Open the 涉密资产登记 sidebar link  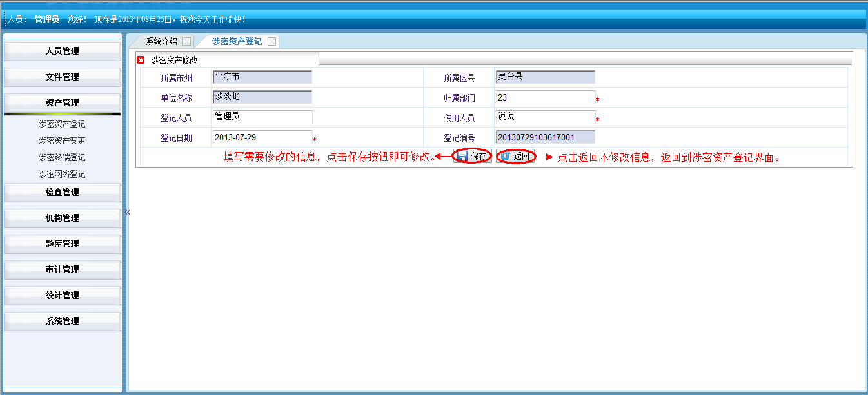(62, 124)
